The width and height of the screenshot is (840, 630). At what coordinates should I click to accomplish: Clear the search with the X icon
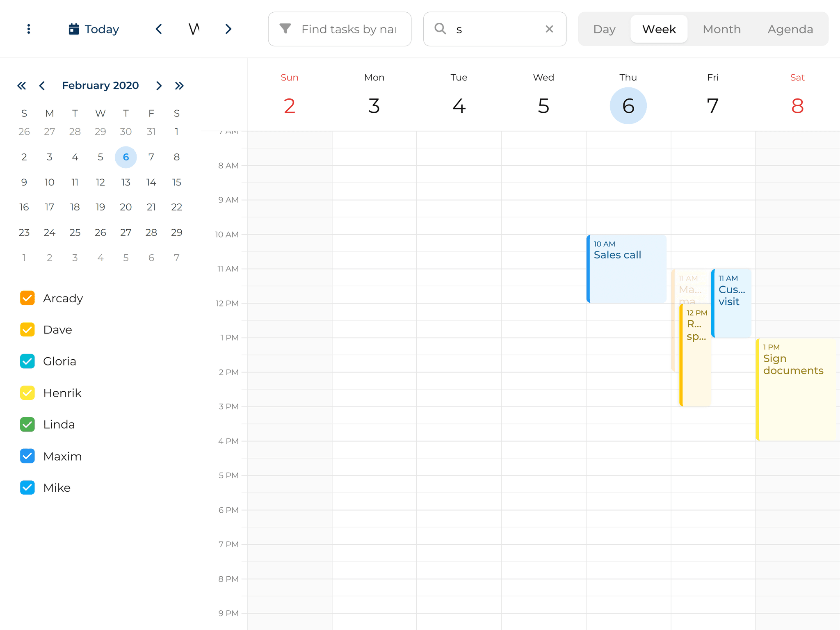click(x=550, y=29)
